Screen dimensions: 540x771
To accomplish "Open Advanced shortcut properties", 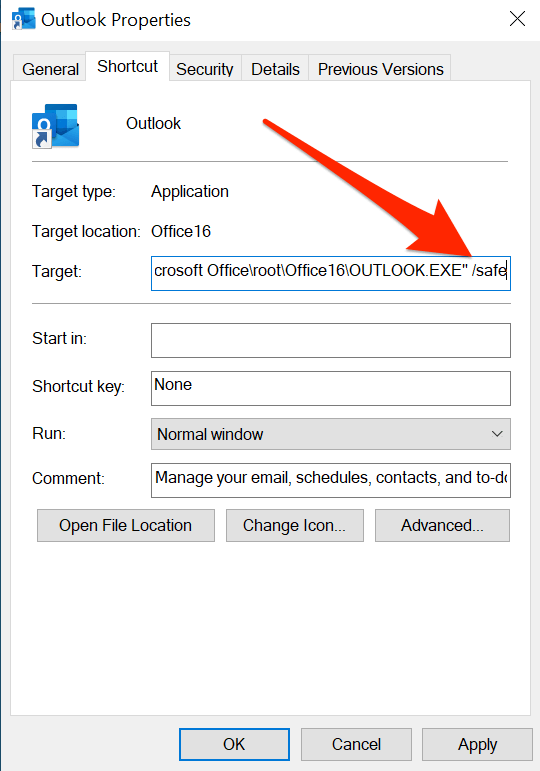I will pos(442,525).
